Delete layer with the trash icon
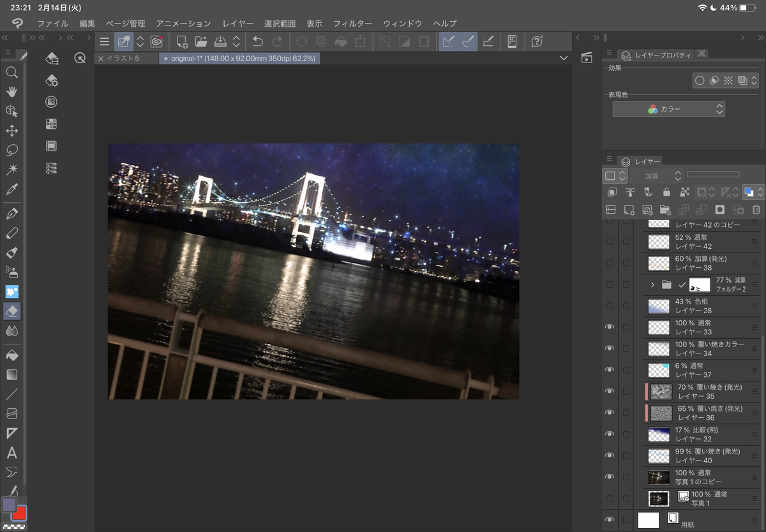766x532 pixels. click(x=756, y=209)
